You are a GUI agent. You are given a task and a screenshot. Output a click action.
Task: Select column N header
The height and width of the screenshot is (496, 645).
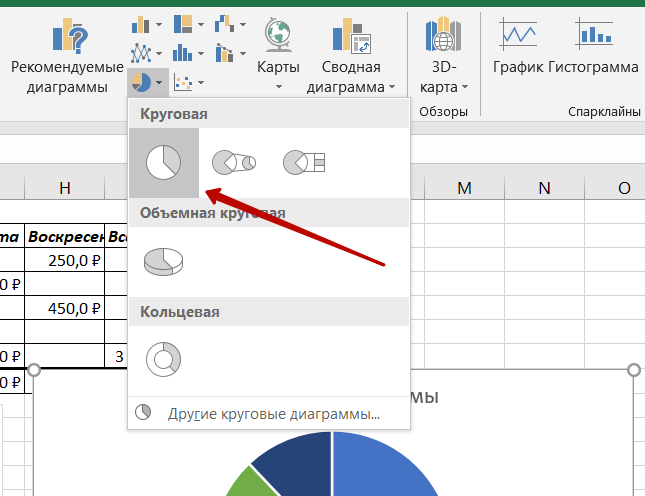pos(544,188)
